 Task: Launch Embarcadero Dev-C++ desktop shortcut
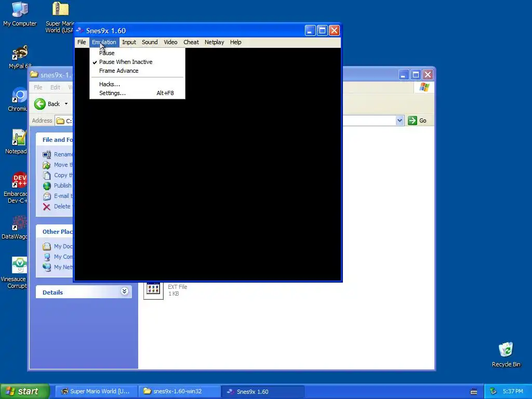click(x=16, y=188)
